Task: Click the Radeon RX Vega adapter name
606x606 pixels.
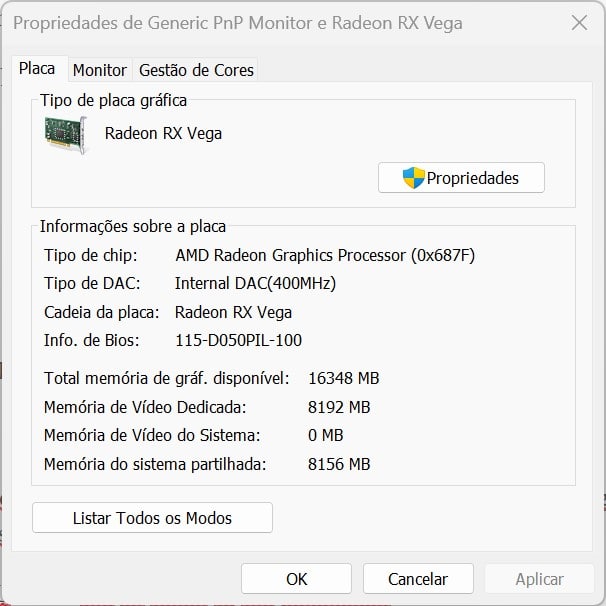Action: (x=163, y=134)
